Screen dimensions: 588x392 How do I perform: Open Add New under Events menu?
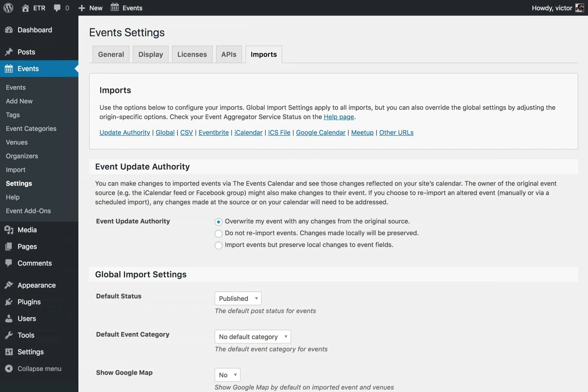coord(19,101)
